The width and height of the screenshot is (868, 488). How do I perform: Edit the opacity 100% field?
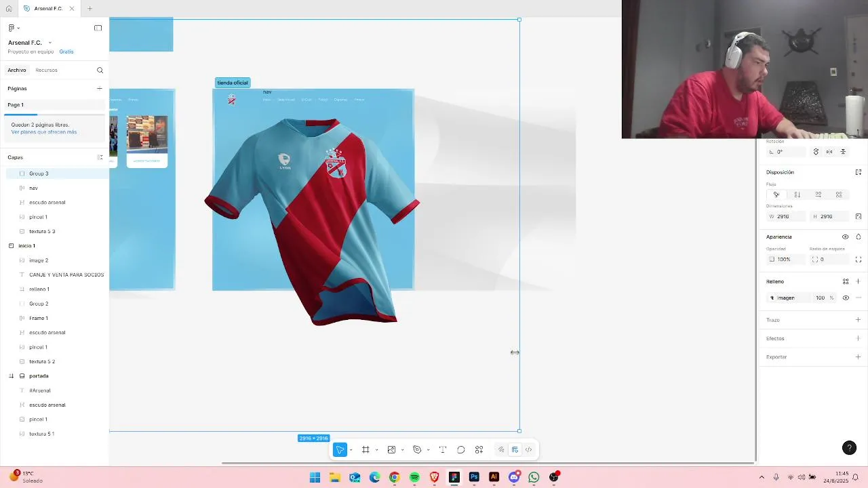tap(787, 260)
